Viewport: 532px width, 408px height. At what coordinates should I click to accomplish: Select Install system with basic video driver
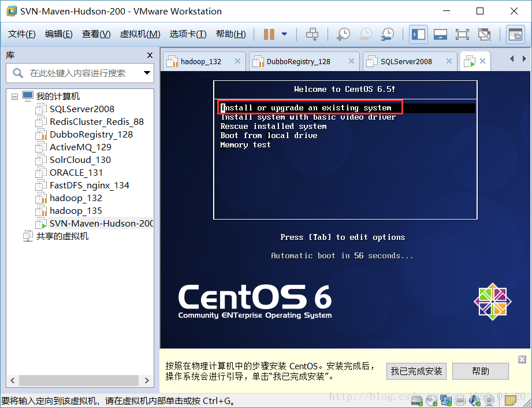pos(308,117)
